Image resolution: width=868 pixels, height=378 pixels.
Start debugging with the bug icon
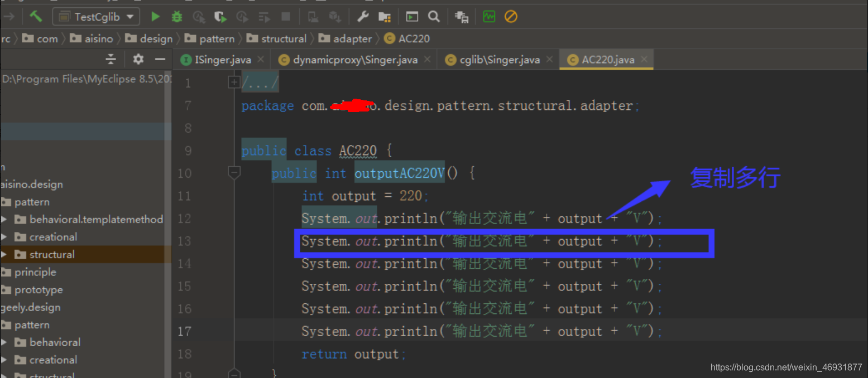click(x=177, y=17)
